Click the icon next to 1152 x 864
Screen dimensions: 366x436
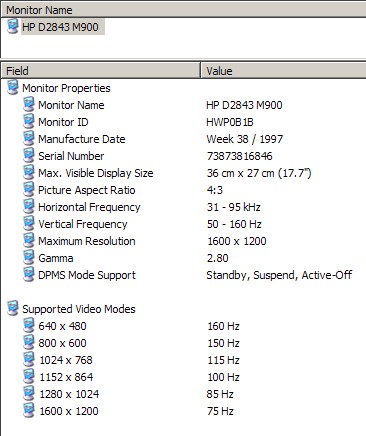[x=29, y=376]
